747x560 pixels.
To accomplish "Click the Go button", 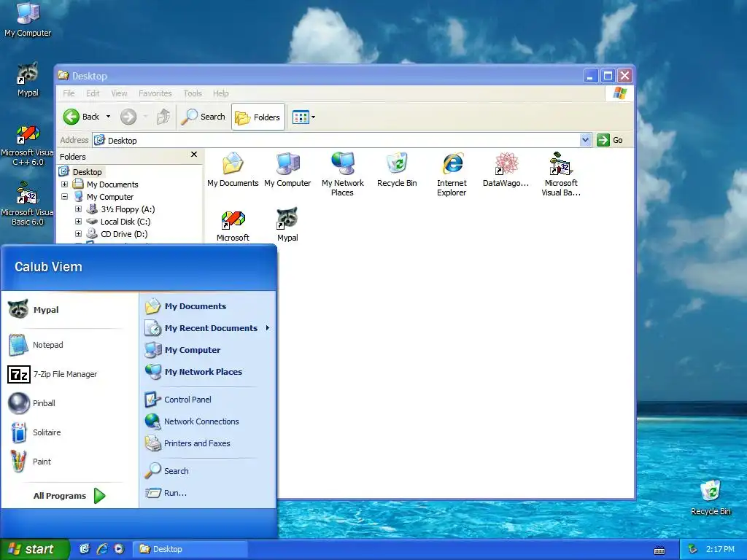I will [611, 140].
